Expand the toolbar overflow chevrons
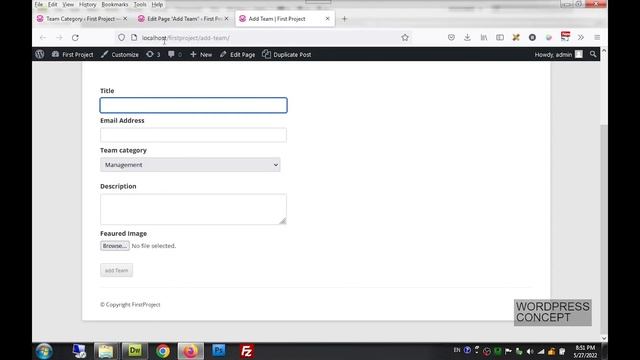 [581, 38]
